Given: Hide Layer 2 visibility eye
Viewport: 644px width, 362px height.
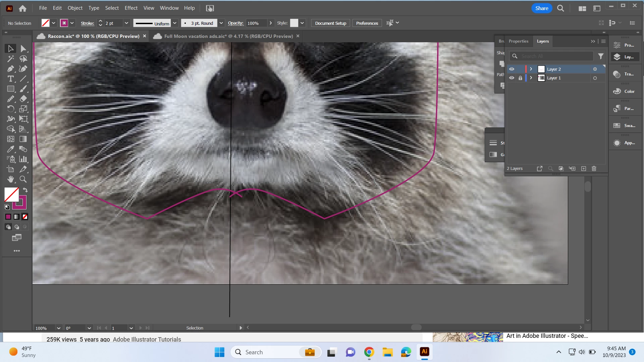Looking at the screenshot, I should pos(512,69).
